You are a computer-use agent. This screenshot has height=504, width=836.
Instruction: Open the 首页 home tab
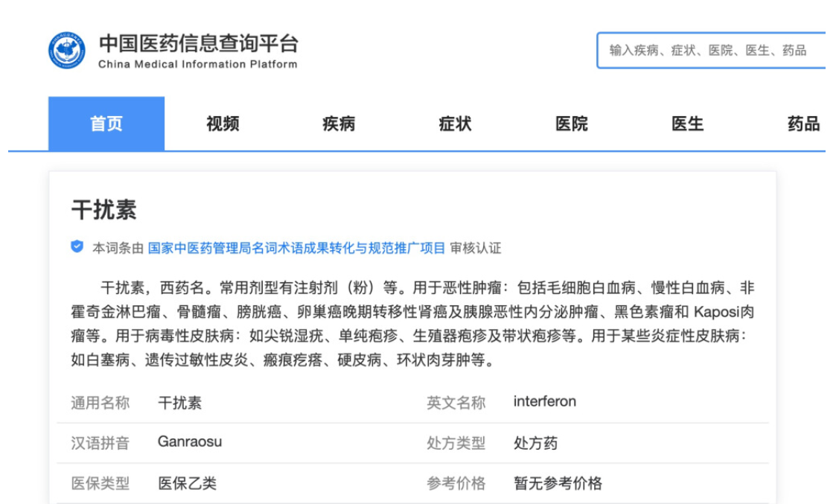(106, 124)
